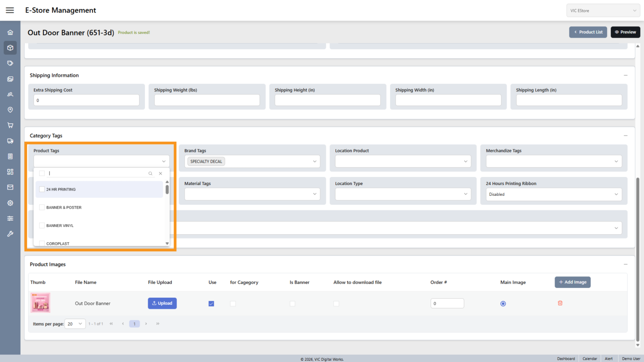
Task: Click the Product List button
Action: tap(588, 32)
